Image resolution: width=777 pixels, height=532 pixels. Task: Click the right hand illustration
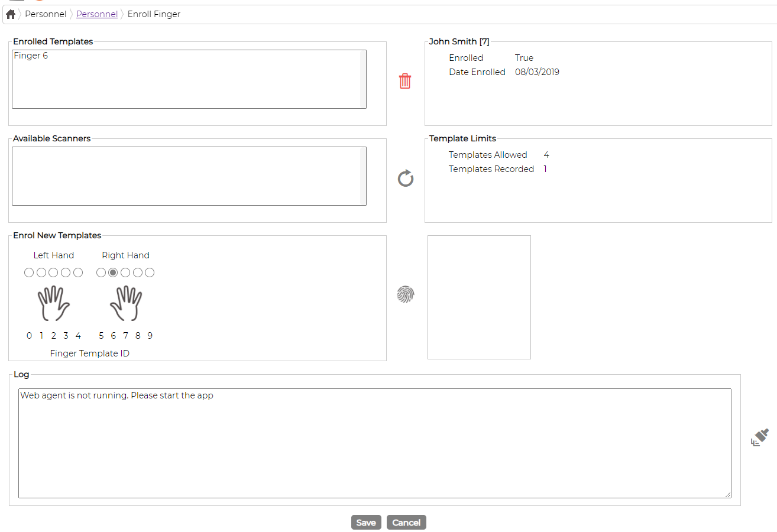coord(125,304)
